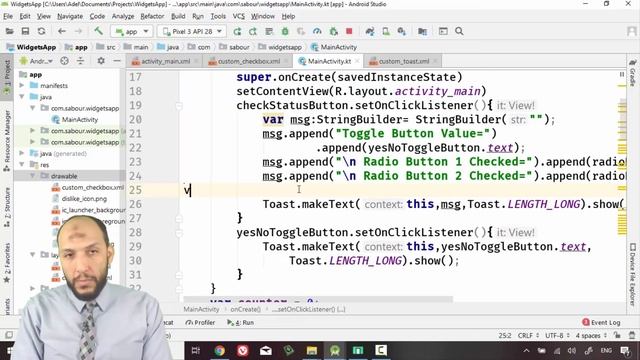The width and height of the screenshot is (640, 360).
Task: Click the Open folder toolbar icon
Action: point(9,31)
